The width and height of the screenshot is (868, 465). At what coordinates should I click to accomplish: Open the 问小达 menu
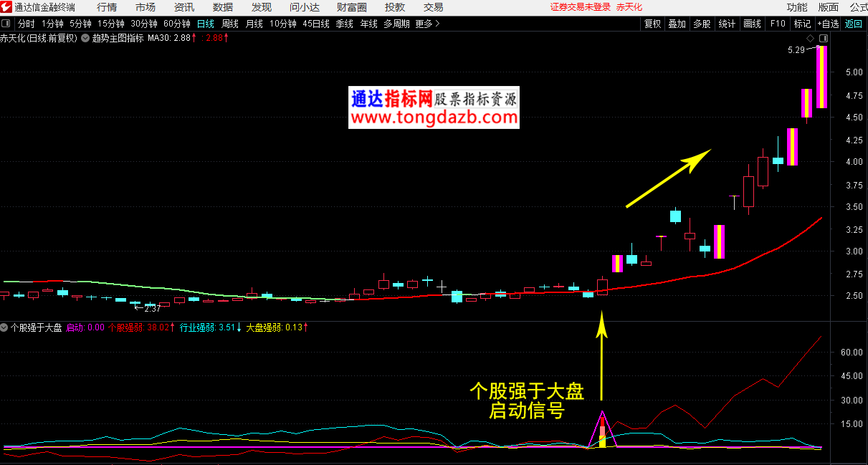[305, 7]
